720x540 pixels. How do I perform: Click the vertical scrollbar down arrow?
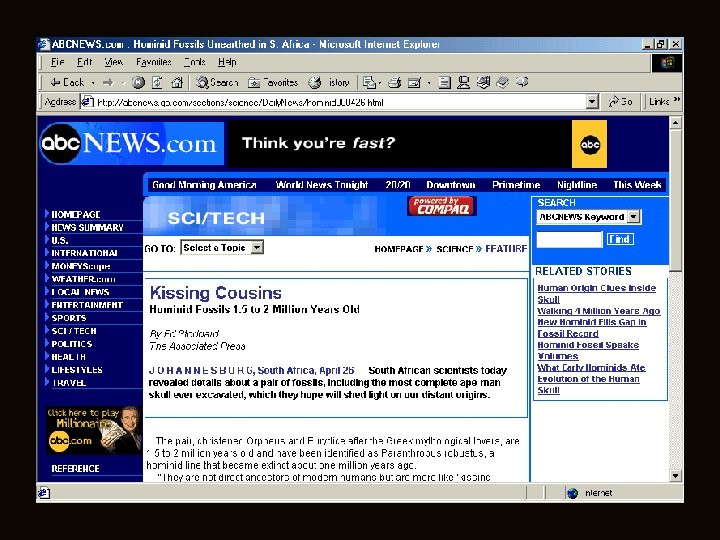(x=675, y=476)
